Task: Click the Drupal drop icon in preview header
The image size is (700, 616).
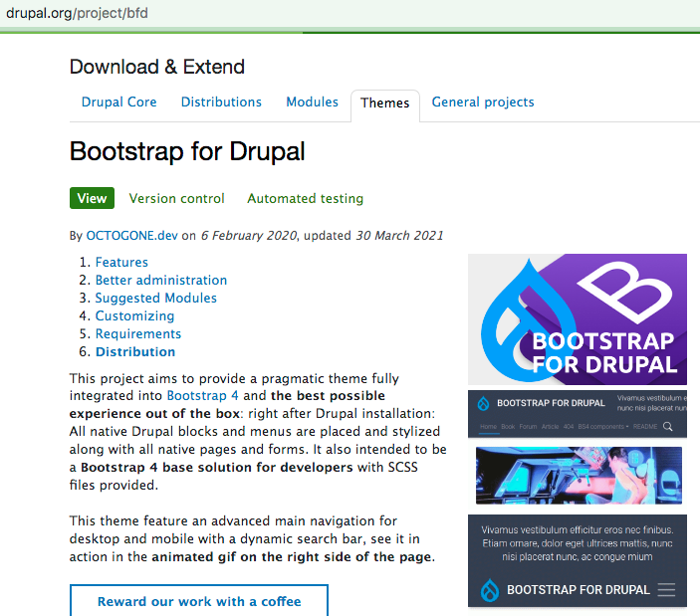Action: pos(484,403)
